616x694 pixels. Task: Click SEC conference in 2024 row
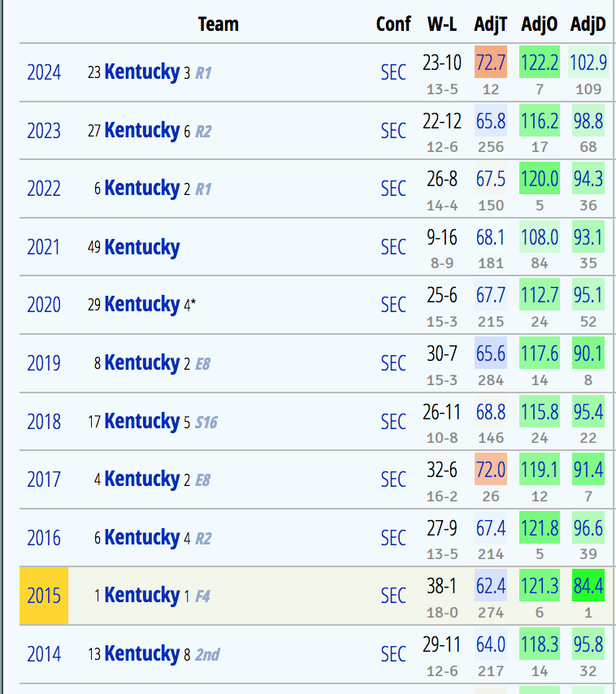click(x=393, y=72)
